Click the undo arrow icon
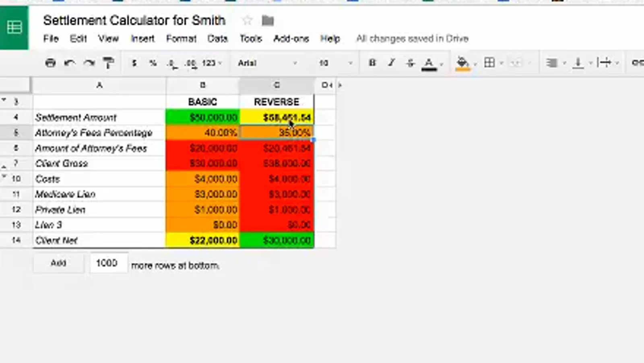 pos(70,63)
